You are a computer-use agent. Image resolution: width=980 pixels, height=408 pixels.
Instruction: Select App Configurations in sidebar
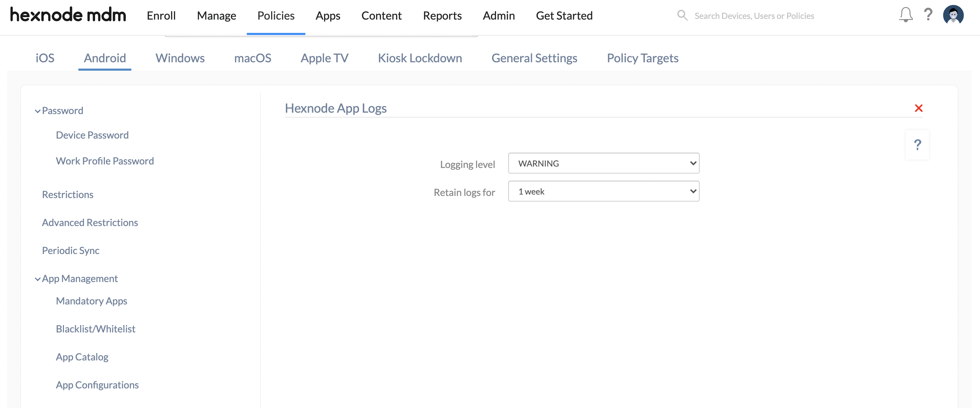[x=97, y=385]
